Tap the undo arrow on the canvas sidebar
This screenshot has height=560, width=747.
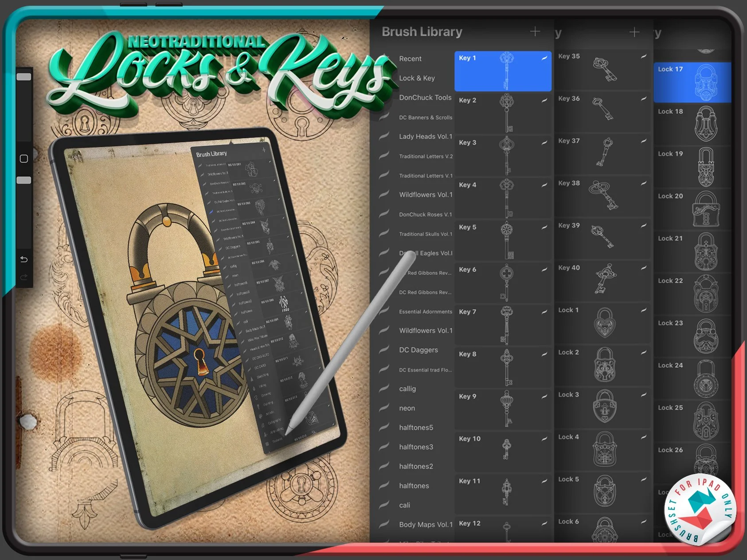point(23,260)
